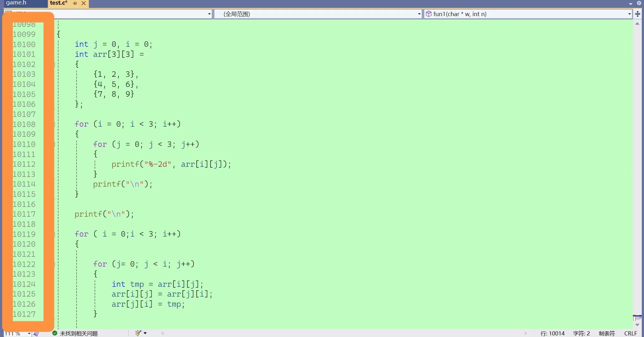This screenshot has width=644, height=337.
Task: Click the fun1 member cube icon
Action: (428, 14)
